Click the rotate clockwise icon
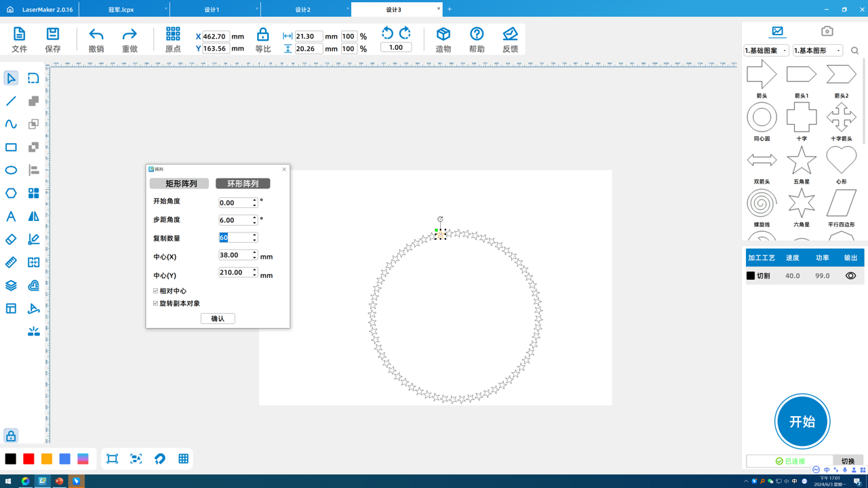 pyautogui.click(x=405, y=33)
